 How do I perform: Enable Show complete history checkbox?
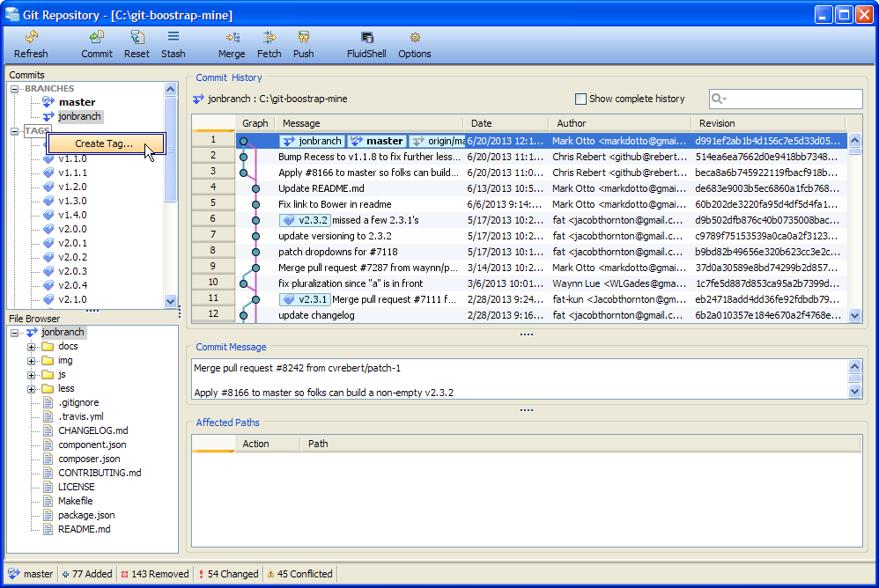(x=580, y=99)
